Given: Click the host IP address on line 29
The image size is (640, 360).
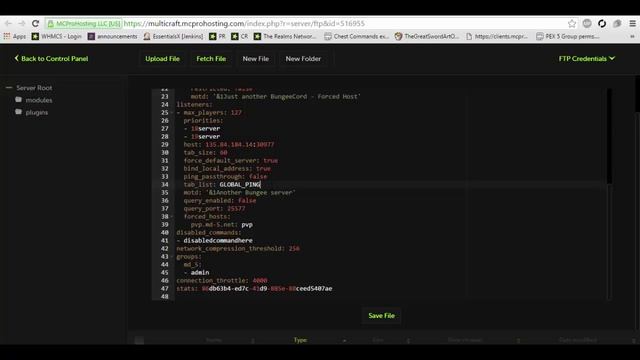Looking at the screenshot, I should [240, 144].
